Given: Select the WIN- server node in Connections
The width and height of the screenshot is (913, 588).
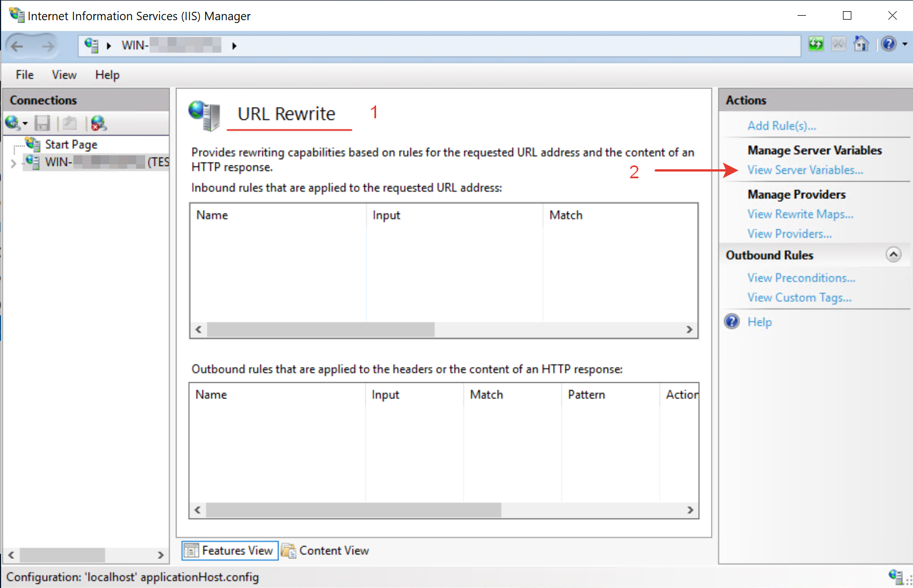Looking at the screenshot, I should 95,163.
